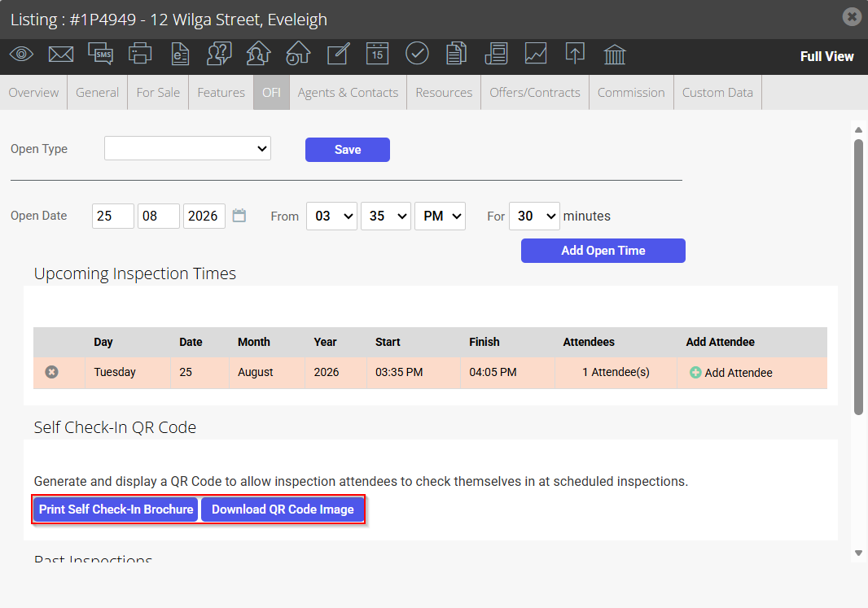Open the line chart statistics icon

click(536, 55)
